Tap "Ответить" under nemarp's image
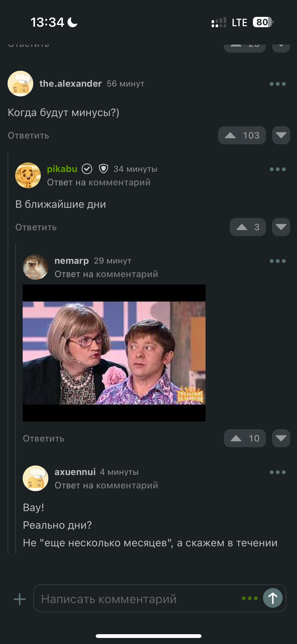Image resolution: width=297 pixels, height=644 pixels. coord(44,438)
